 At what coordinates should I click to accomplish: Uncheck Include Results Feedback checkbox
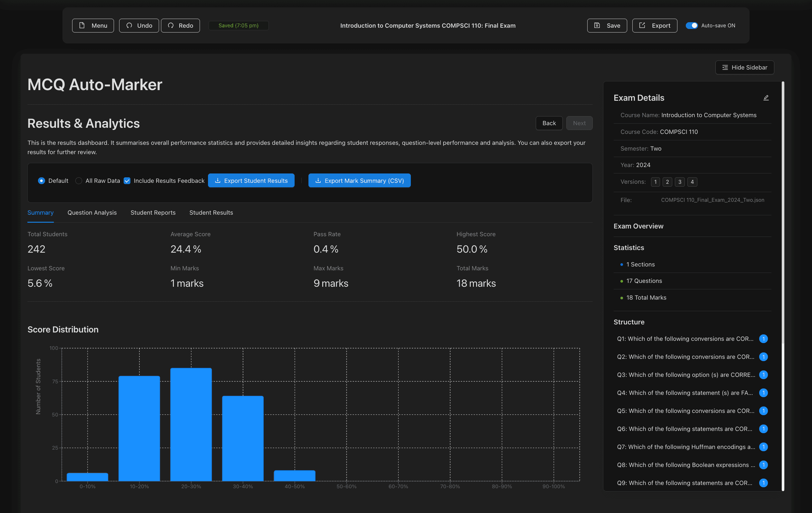[x=127, y=181]
